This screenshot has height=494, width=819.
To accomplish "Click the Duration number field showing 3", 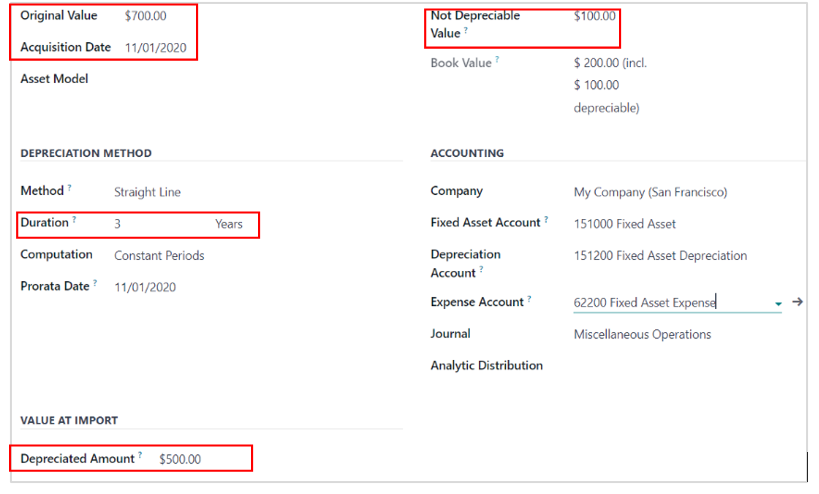I will [150, 224].
